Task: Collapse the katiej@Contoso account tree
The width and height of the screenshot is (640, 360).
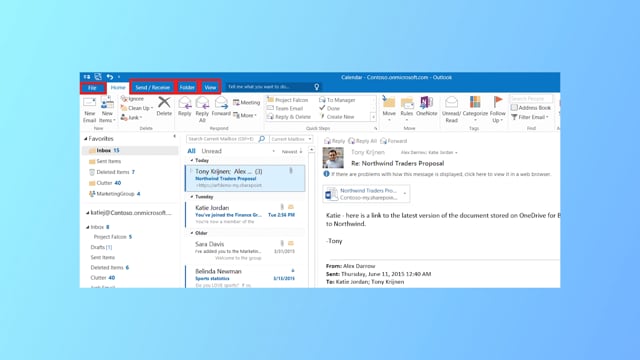Action: (87, 213)
